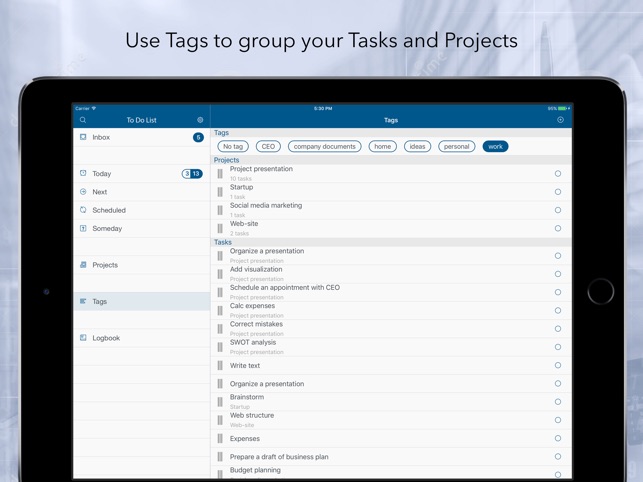Tap the add plus icon in Tags header

[561, 120]
